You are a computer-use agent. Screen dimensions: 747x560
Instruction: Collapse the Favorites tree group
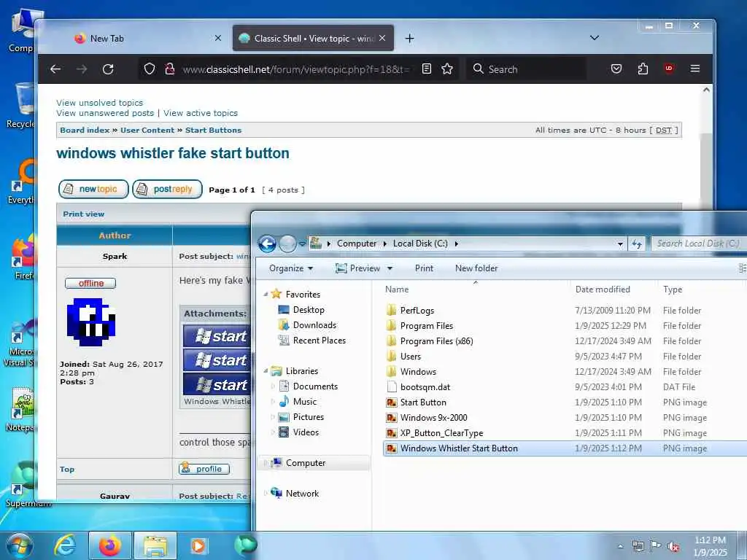[266, 295]
